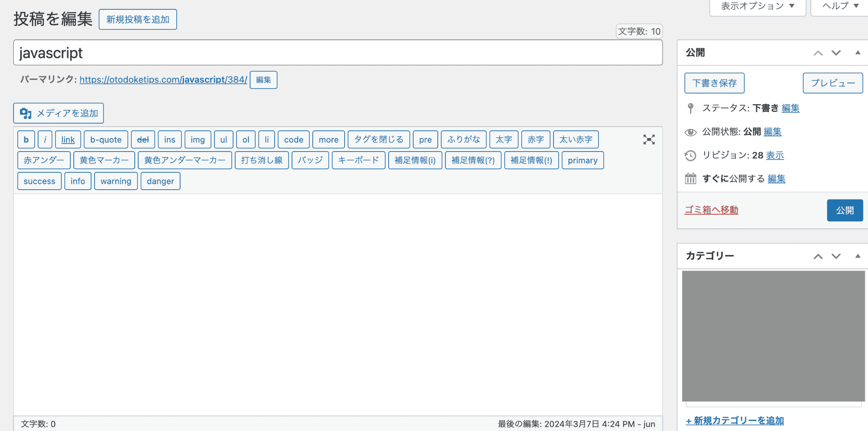Insert bold tag with b button

26,140
